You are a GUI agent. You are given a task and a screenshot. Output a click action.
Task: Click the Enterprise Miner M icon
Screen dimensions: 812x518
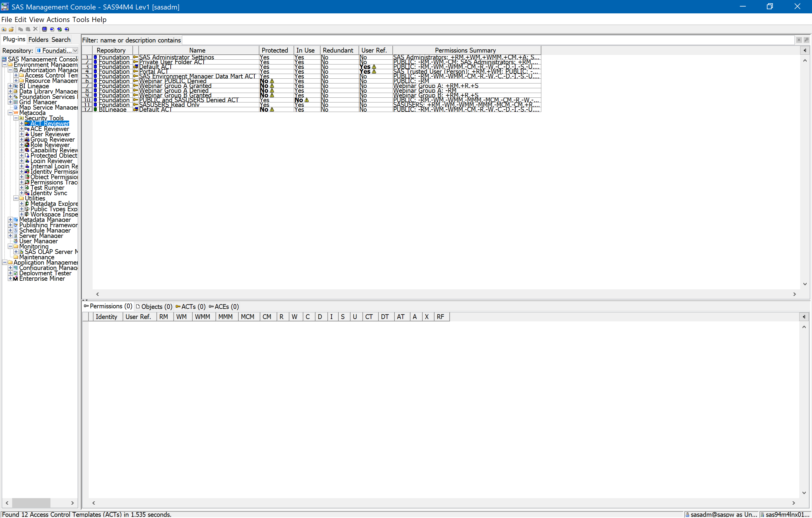tap(15, 279)
